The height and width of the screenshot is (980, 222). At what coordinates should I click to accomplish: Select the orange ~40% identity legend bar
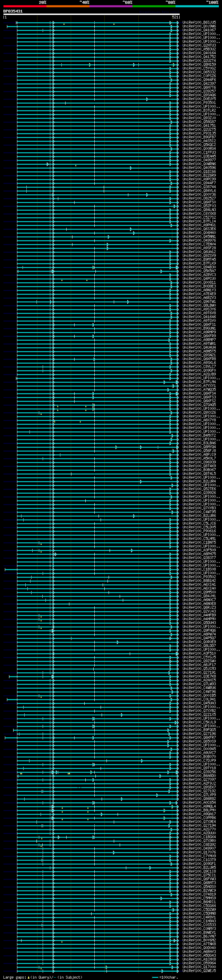[68, 6]
